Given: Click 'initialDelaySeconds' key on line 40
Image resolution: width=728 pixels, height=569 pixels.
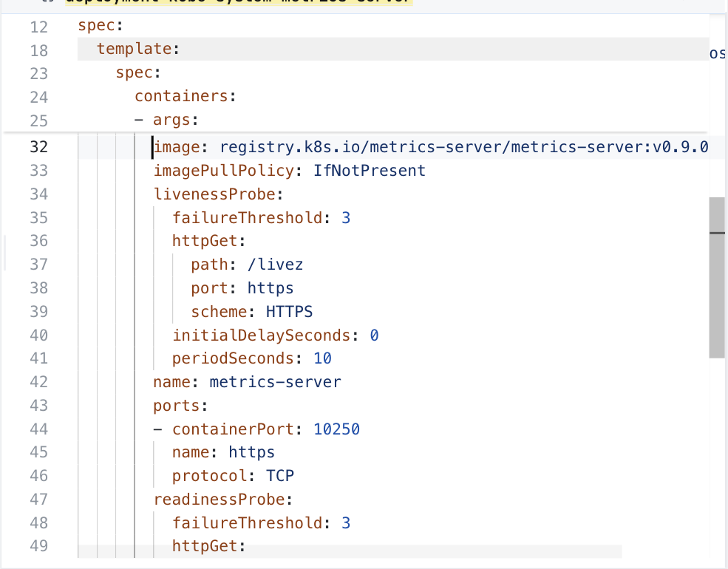Looking at the screenshot, I should tap(262, 335).
